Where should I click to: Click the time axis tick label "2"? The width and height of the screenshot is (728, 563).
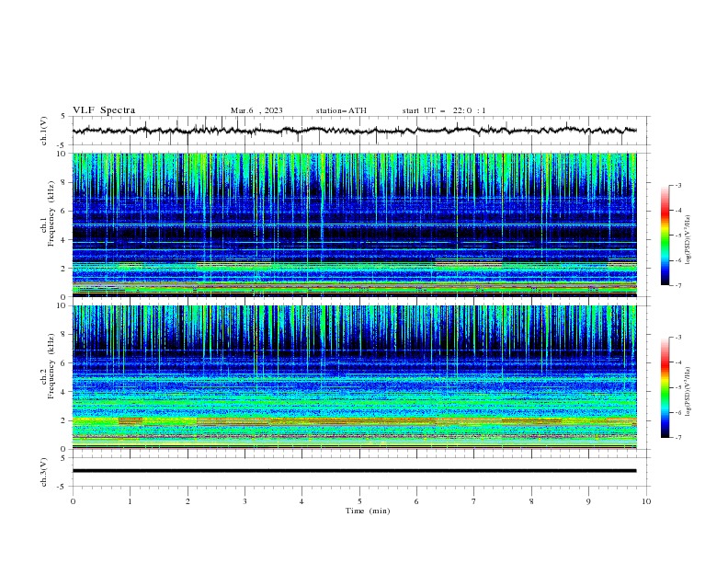click(188, 501)
